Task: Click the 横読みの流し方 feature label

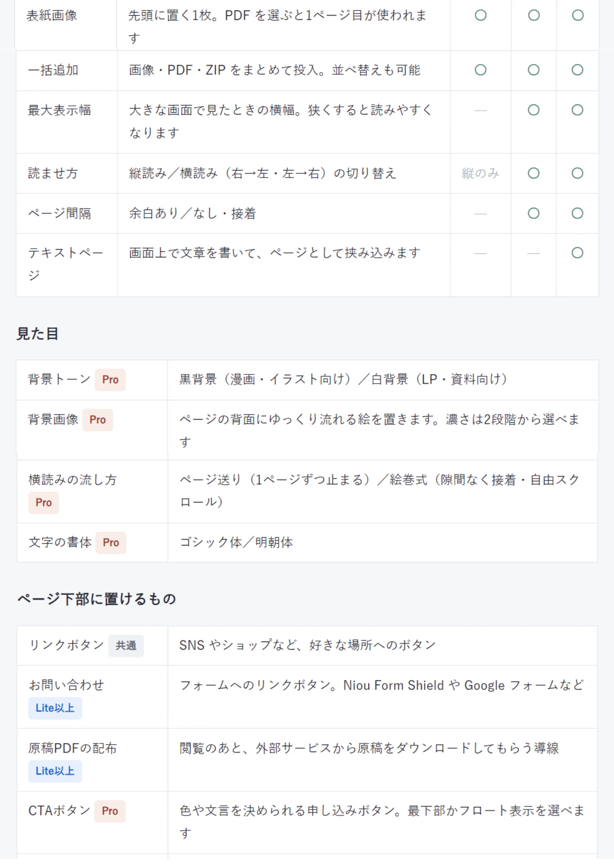Action: click(73, 480)
